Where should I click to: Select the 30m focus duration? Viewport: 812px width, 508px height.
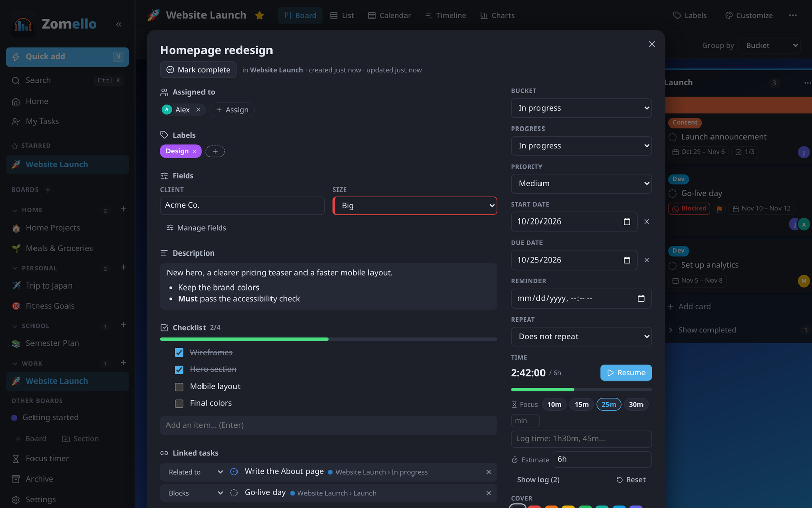(x=636, y=405)
